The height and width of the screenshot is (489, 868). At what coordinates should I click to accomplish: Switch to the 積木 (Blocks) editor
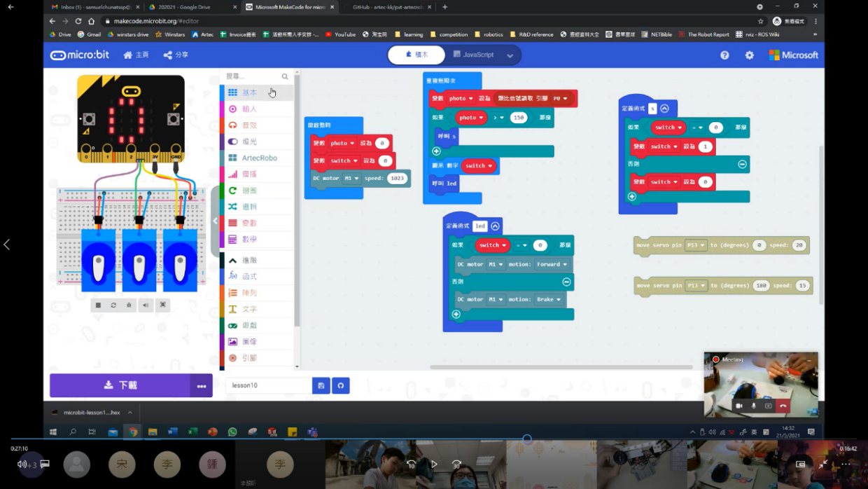coord(417,55)
